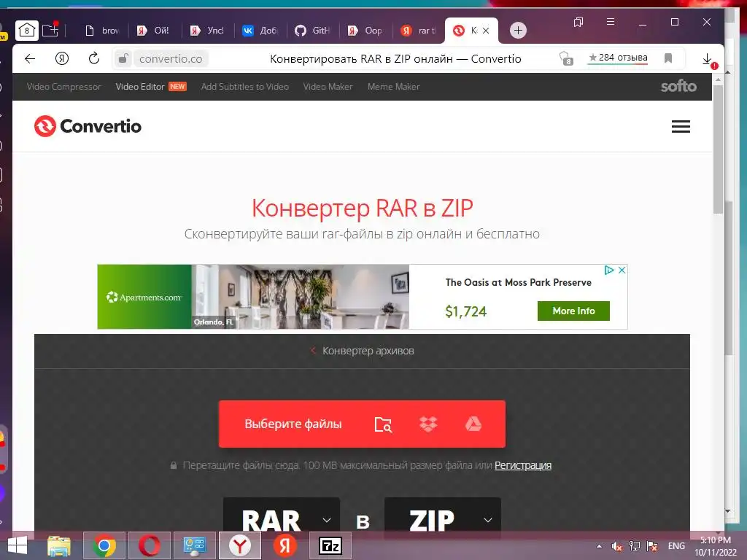Viewport: 747px width, 560px height.
Task: Click the page vertical scrollbar thumb
Action: 718,150
